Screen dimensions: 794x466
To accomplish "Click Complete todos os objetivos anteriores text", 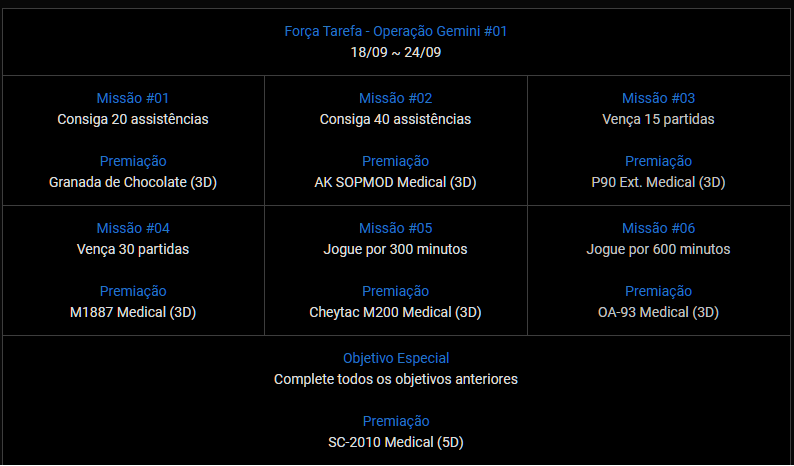I will pyautogui.click(x=395, y=379).
